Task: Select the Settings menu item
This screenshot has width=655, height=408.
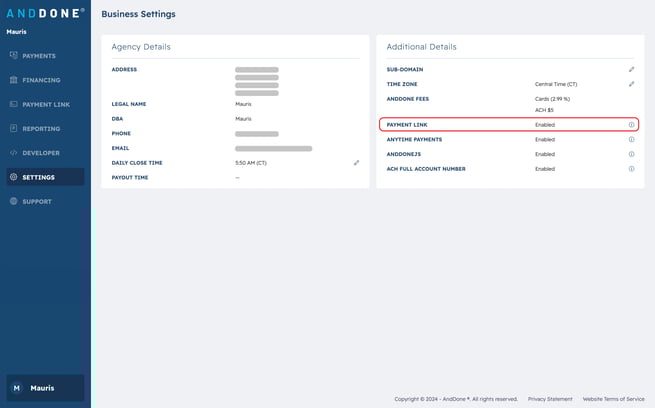Action: [x=45, y=177]
